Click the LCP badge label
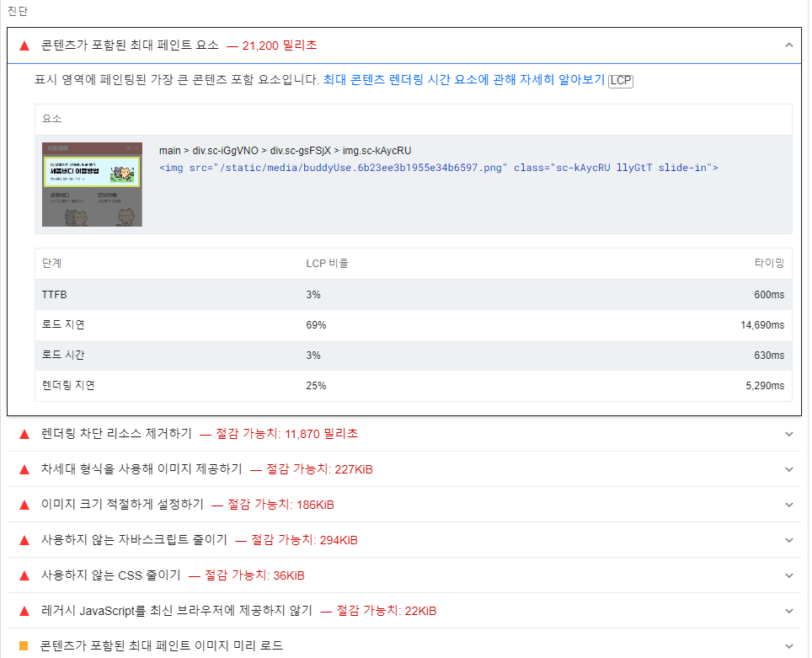The height and width of the screenshot is (658, 812). 622,79
